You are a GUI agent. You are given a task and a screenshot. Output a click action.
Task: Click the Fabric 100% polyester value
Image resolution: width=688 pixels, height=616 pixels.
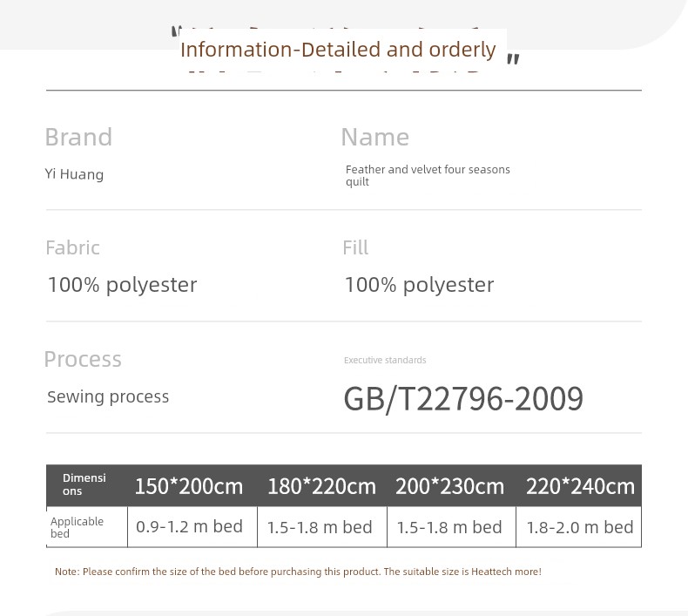[122, 285]
